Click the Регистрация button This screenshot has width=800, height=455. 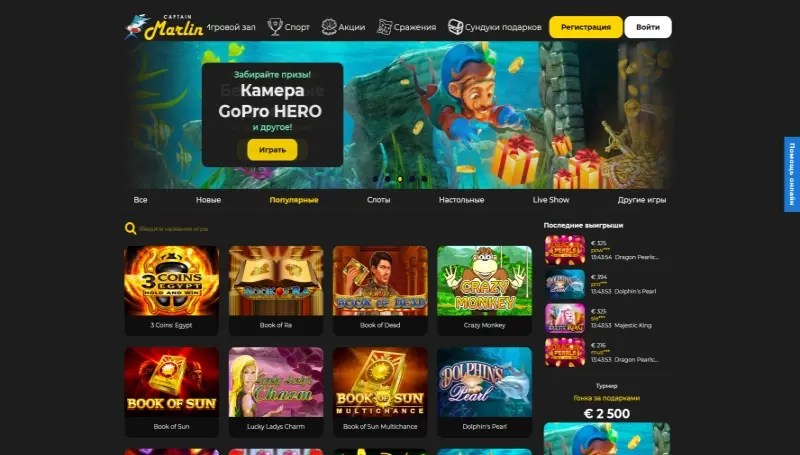click(586, 27)
